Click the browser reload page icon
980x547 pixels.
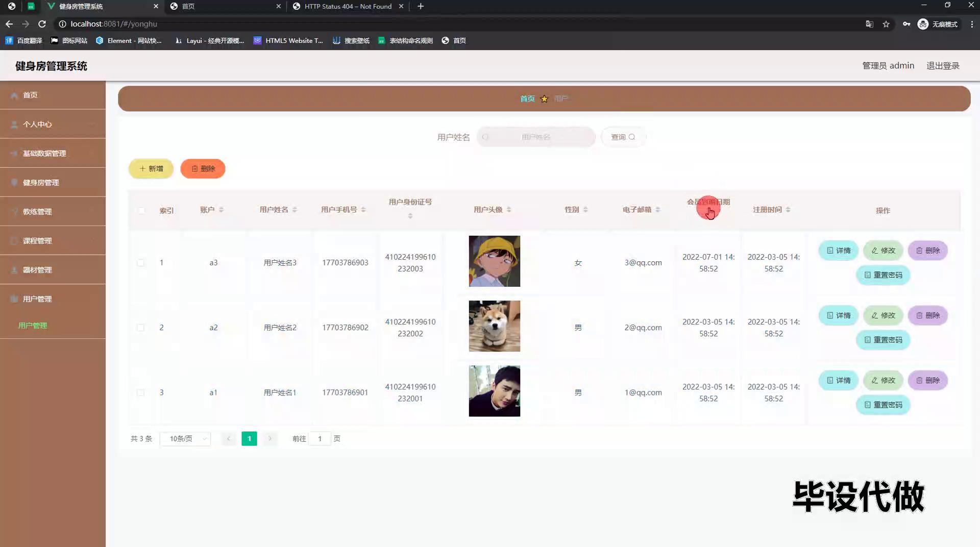point(42,24)
